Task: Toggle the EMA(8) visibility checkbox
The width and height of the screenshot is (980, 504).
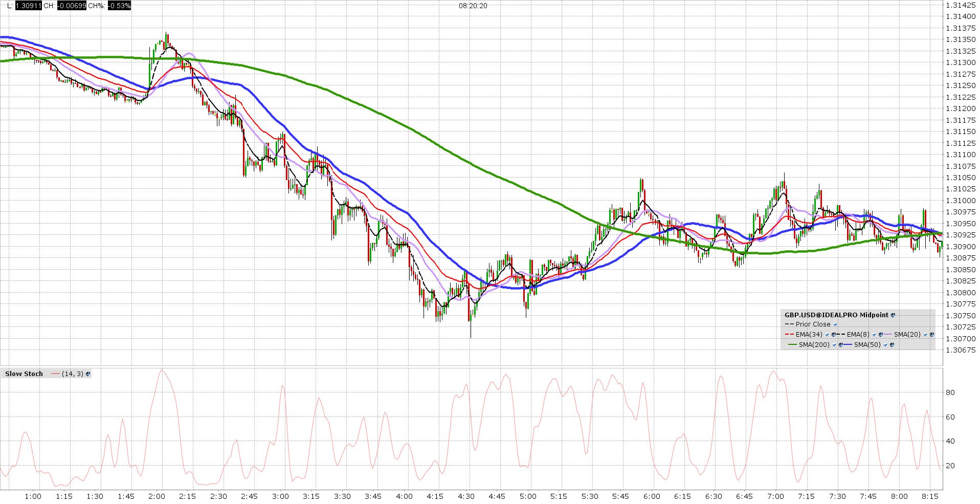Action: pyautogui.click(x=874, y=335)
